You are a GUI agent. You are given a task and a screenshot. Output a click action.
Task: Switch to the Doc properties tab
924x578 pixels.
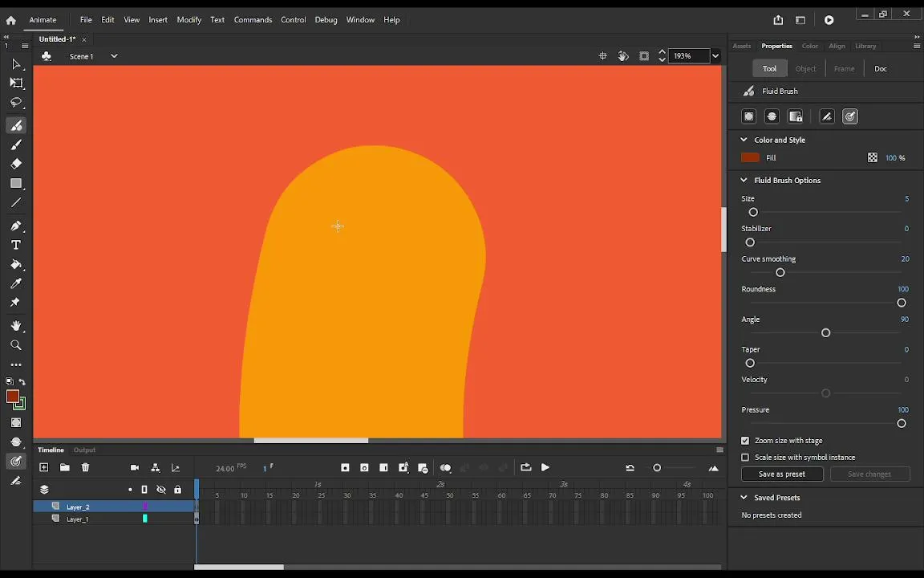[x=881, y=69]
